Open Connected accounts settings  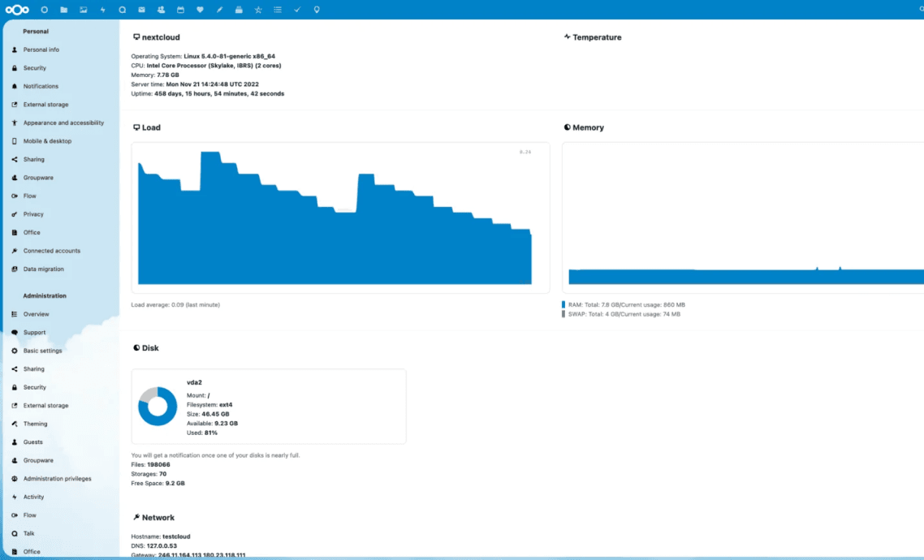(x=51, y=251)
